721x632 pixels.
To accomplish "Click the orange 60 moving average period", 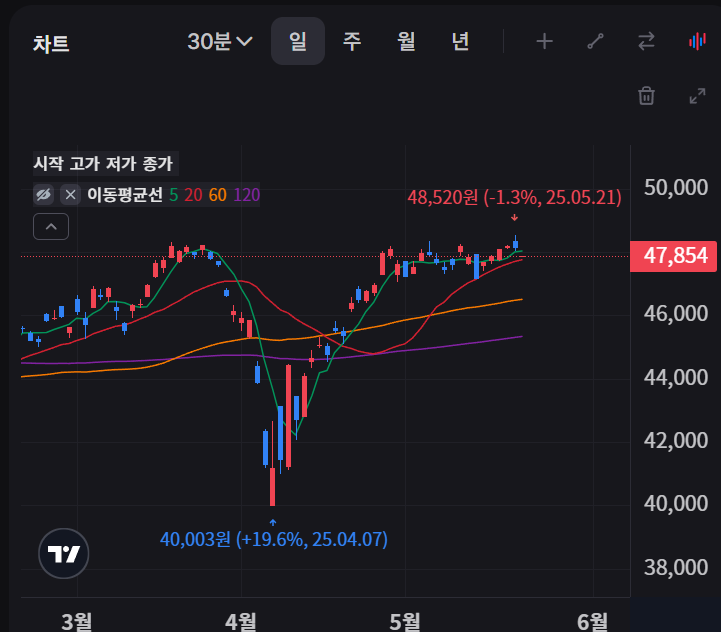I will [x=217, y=195].
